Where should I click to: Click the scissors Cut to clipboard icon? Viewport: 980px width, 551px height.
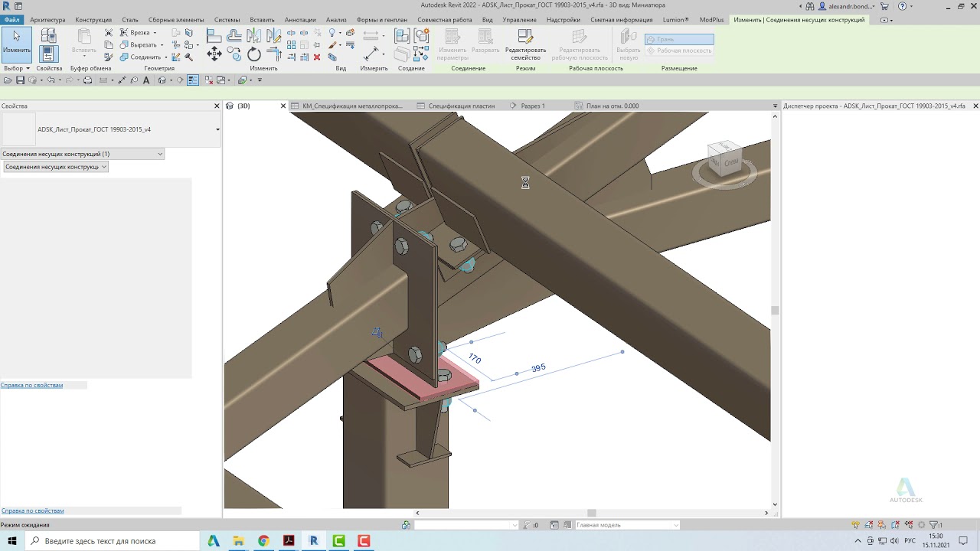(109, 33)
